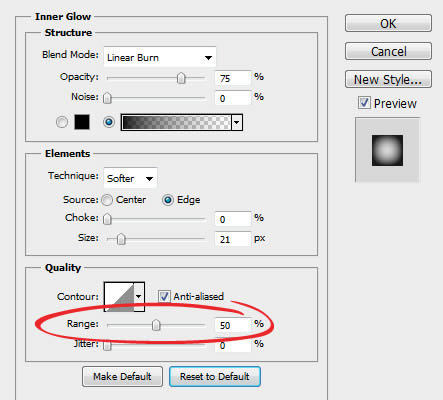Open the Blend Mode dropdown
This screenshot has width=443, height=400.
pyautogui.click(x=160, y=57)
